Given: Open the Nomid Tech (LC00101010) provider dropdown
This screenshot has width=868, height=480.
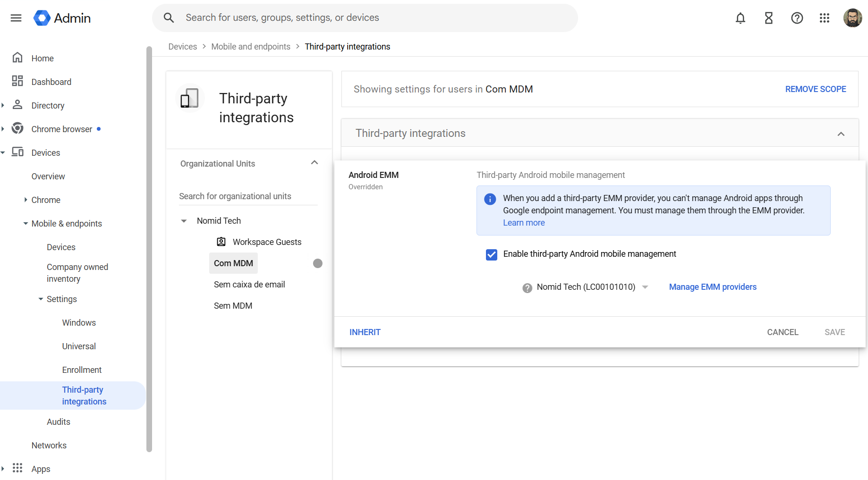Looking at the screenshot, I should point(593,287).
